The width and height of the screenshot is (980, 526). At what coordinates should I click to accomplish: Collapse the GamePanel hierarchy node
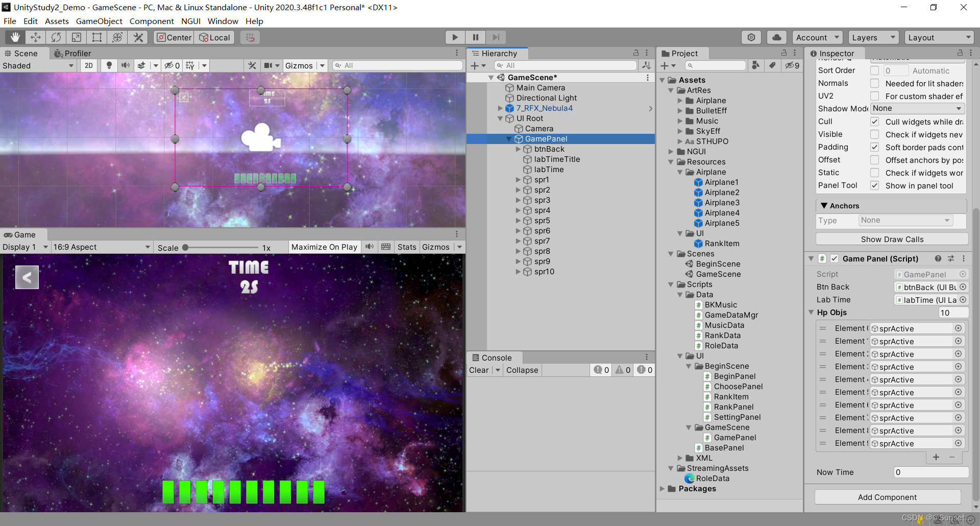(x=509, y=139)
